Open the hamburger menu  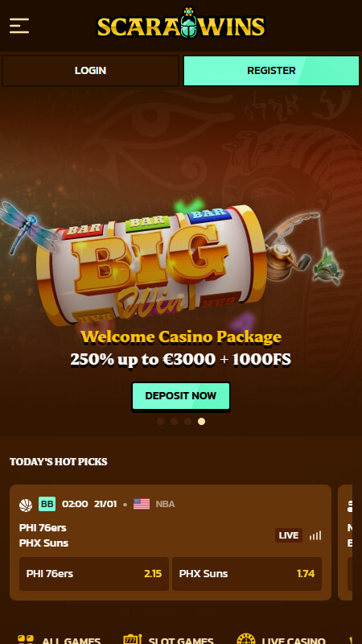[x=19, y=26]
